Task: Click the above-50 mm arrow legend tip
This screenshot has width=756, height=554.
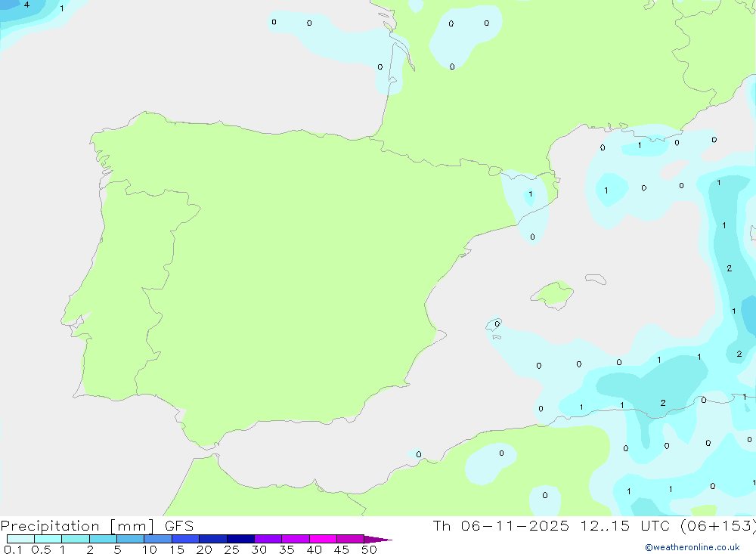Action: 378,540
